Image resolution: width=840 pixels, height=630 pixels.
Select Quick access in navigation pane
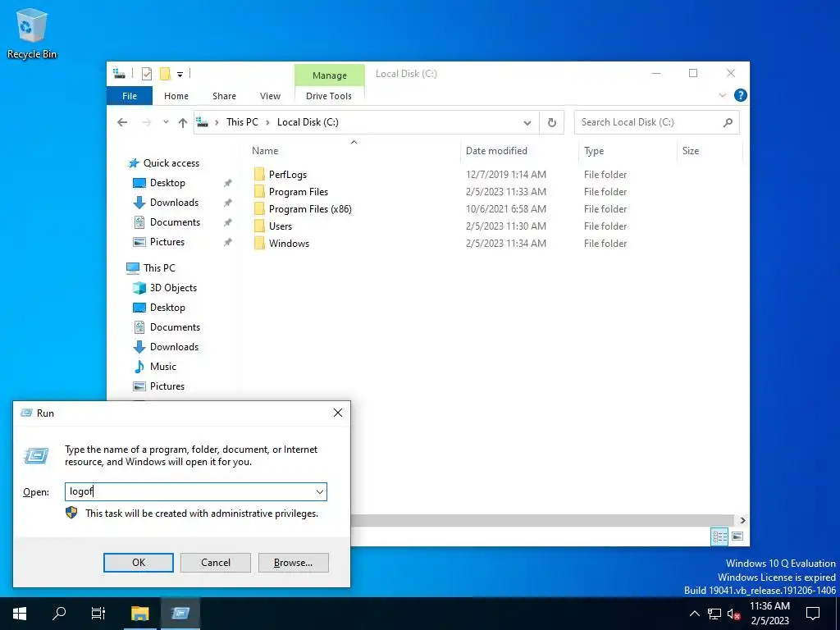pos(171,163)
